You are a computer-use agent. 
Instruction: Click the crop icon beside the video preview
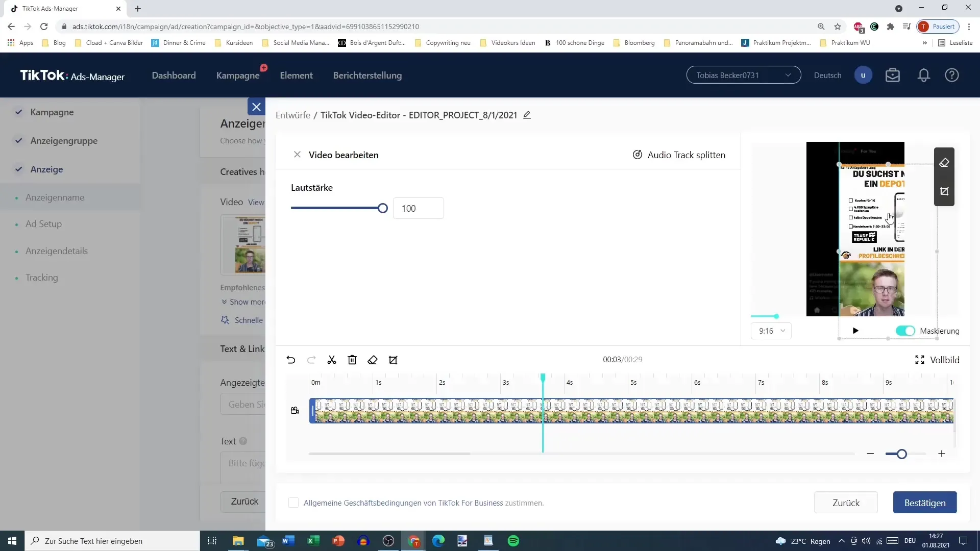click(944, 191)
